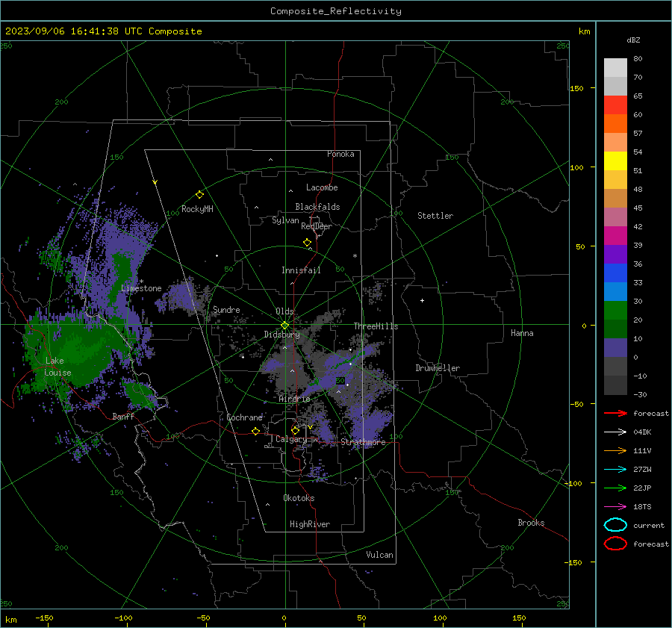Click the Cochrane label
This screenshot has width=672, height=628.
click(244, 417)
